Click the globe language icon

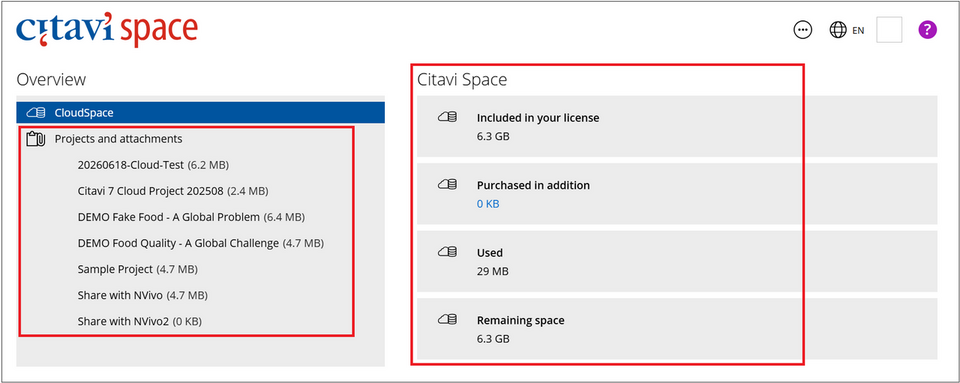pyautogui.click(x=838, y=30)
